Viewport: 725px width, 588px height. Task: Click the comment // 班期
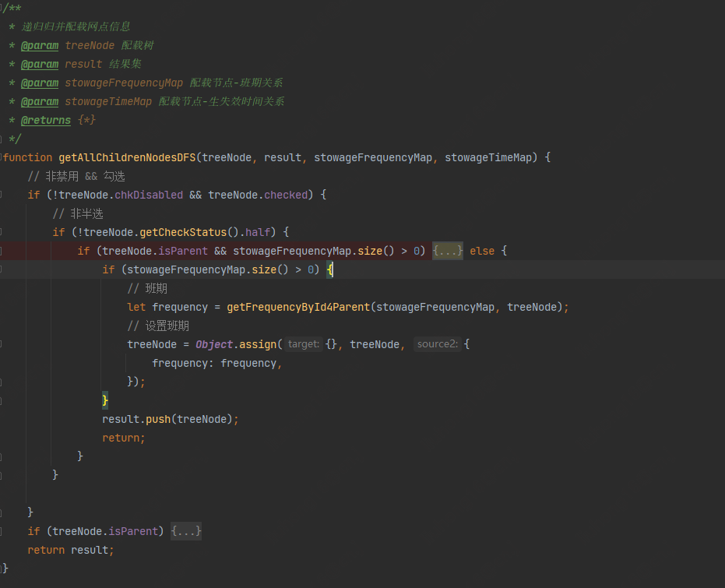click(x=147, y=288)
